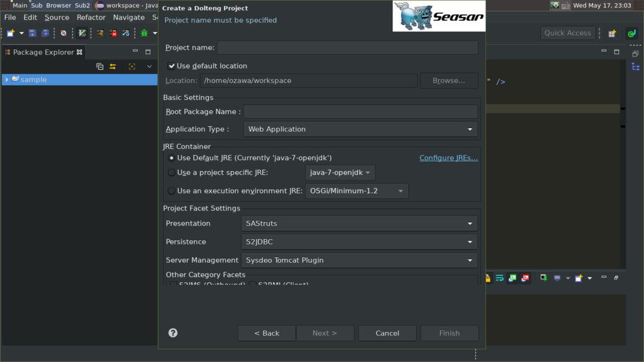This screenshot has width=644, height=362.
Task: Select Use a project specific JRE radio
Action: pos(172,173)
